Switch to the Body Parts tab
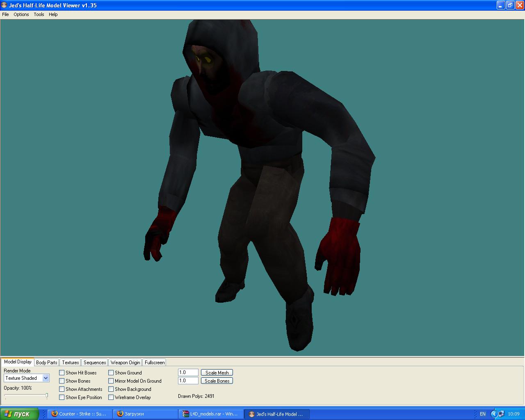The width and height of the screenshot is (525, 420). [47, 363]
